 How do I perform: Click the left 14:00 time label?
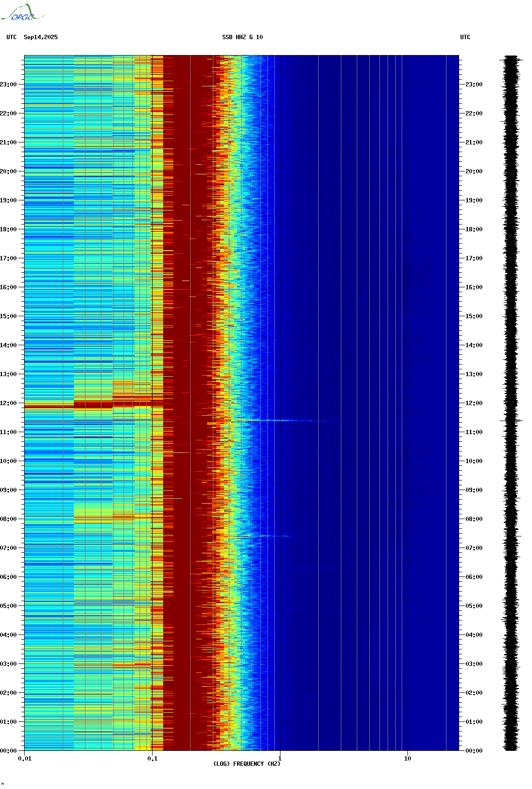coord(8,345)
